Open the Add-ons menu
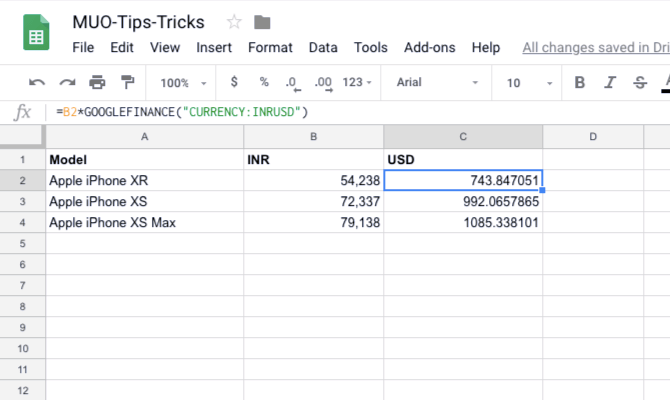 (x=429, y=47)
